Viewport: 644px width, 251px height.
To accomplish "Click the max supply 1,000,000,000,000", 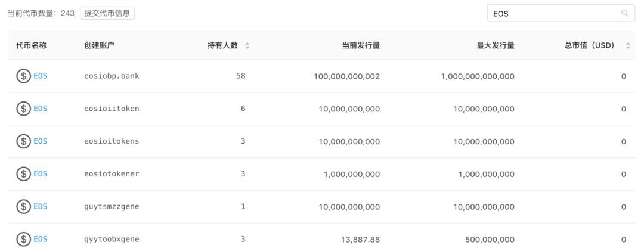I will [478, 76].
